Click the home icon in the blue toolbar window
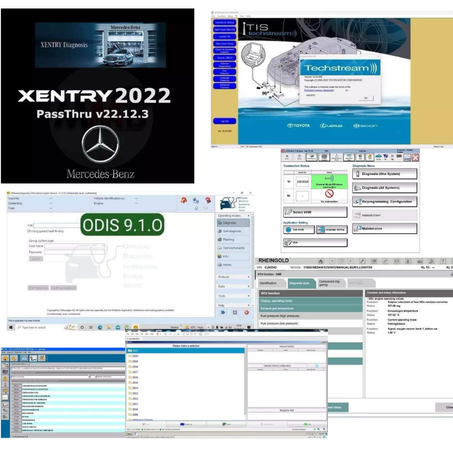The width and height of the screenshot is (453, 453). point(5,358)
